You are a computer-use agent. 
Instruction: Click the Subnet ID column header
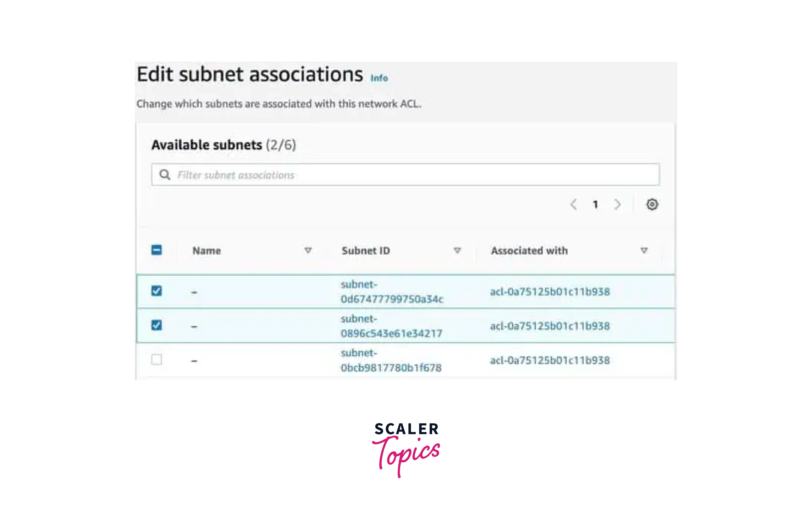pyautogui.click(x=366, y=251)
